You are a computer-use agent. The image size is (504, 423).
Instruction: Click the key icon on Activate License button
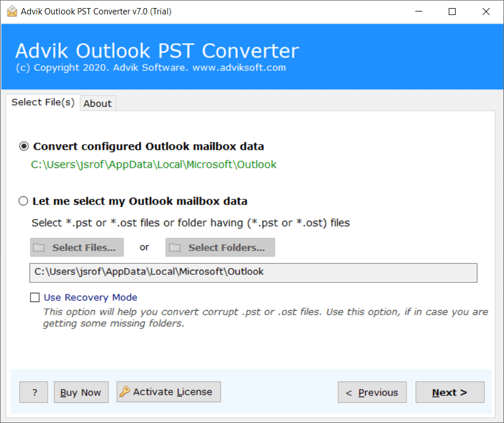124,391
